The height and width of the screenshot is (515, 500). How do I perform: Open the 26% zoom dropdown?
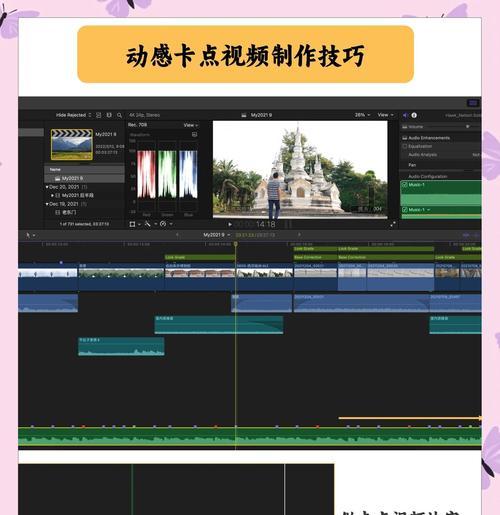(x=362, y=115)
